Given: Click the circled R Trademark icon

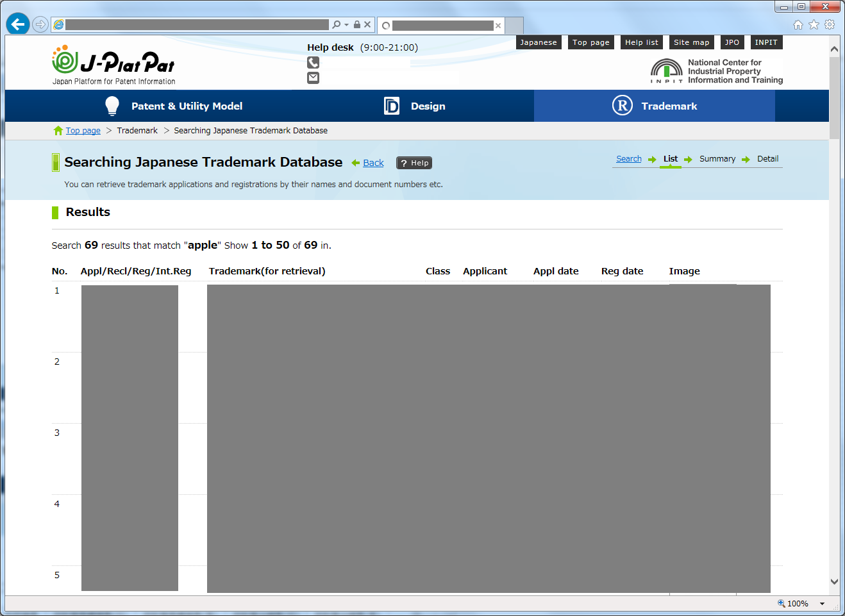Looking at the screenshot, I should (x=621, y=106).
